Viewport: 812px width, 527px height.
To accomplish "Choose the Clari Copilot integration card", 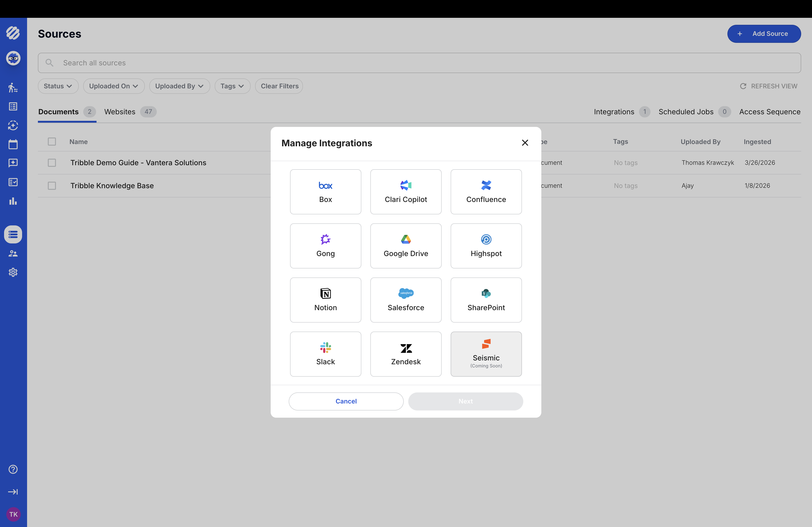I will 406,192.
